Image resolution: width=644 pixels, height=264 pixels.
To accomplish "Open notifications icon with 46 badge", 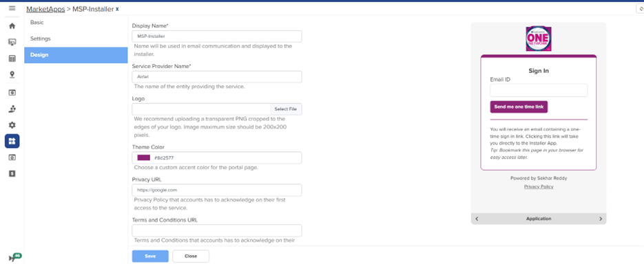I will 14,257.
